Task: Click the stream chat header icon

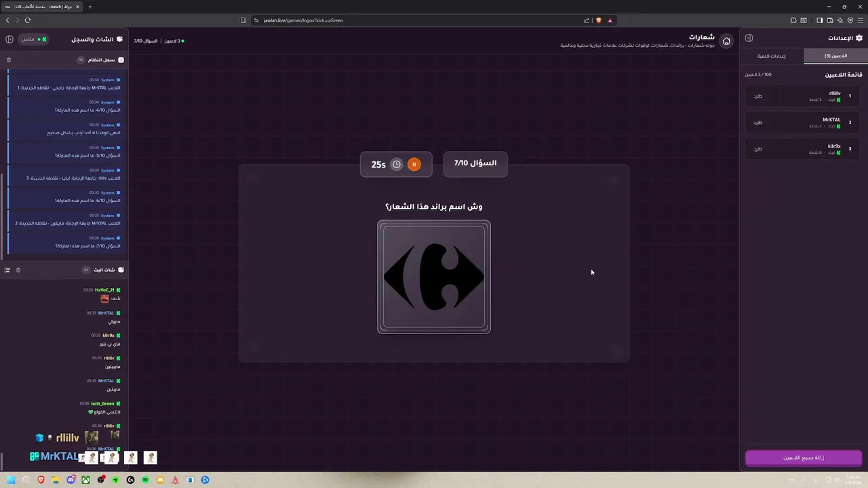Action: pos(121,270)
